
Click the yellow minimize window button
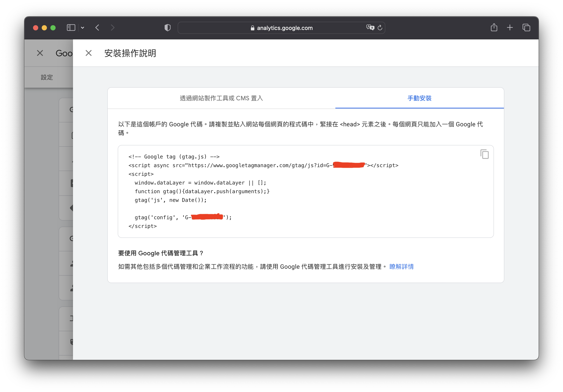point(44,28)
